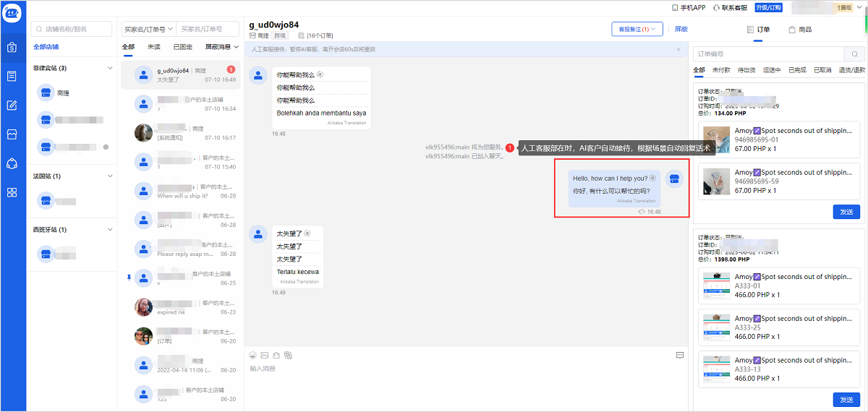Insert emoji with the smiley icon
Screen dimensions: 868x412
click(253, 355)
